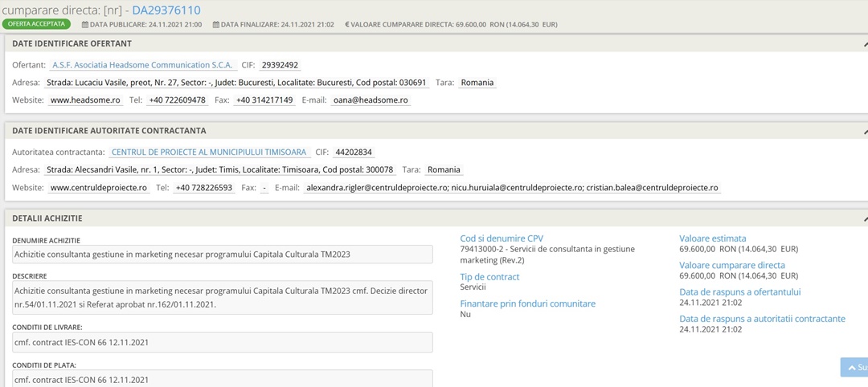Image resolution: width=868 pixels, height=387 pixels.
Task: Click the euro icon beside VALOARE CUMPARARE DIRECTA
Action: [x=347, y=24]
